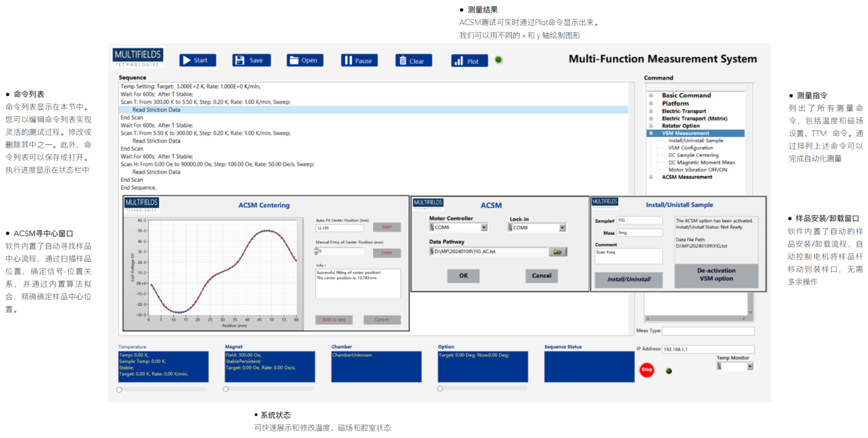Click the Install/Uninstall button
The height and width of the screenshot is (438, 868).
tap(628, 279)
